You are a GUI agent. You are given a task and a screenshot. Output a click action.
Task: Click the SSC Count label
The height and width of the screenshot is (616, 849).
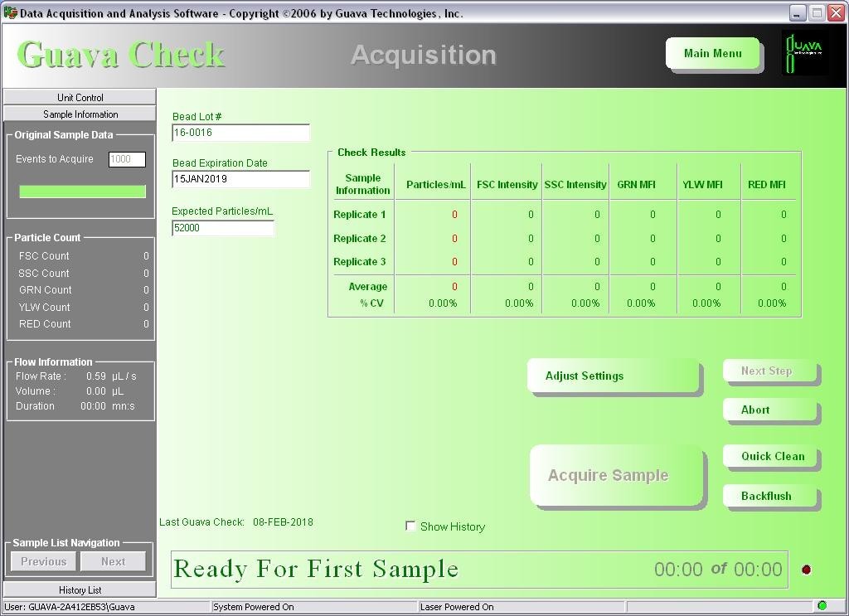pyautogui.click(x=44, y=274)
